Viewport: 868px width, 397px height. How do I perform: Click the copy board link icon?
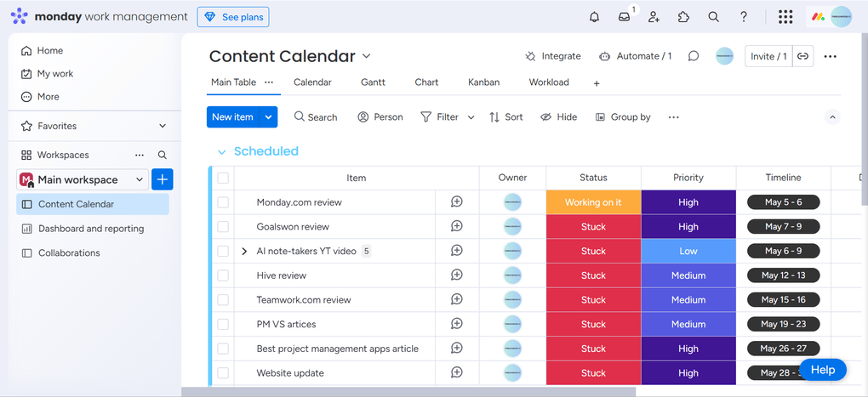pos(803,56)
